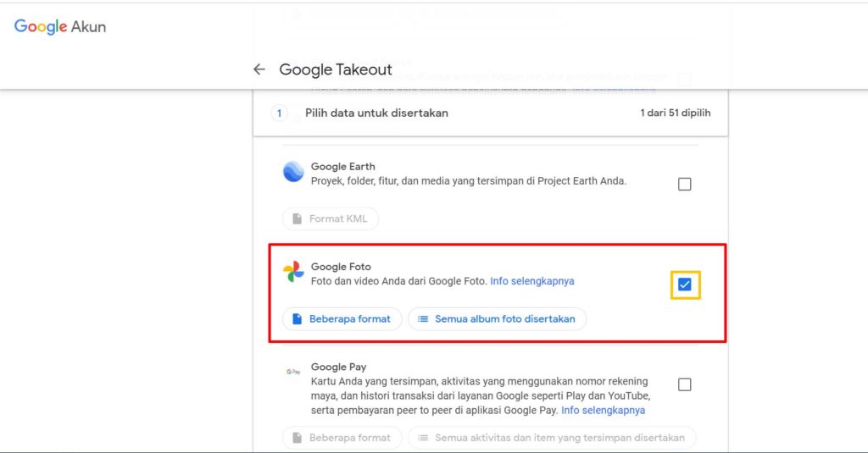The width and height of the screenshot is (868, 453).
Task: Open Semua album foto disertakan
Action: [497, 318]
